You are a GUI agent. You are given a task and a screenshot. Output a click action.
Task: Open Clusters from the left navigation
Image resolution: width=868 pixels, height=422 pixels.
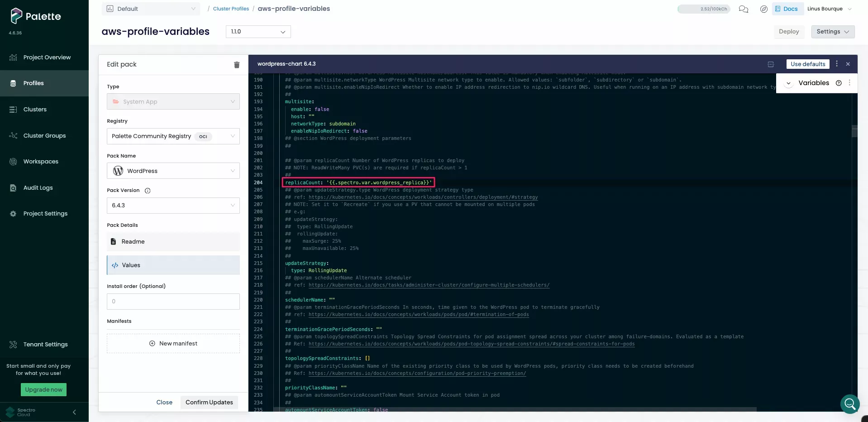pyautogui.click(x=14, y=109)
